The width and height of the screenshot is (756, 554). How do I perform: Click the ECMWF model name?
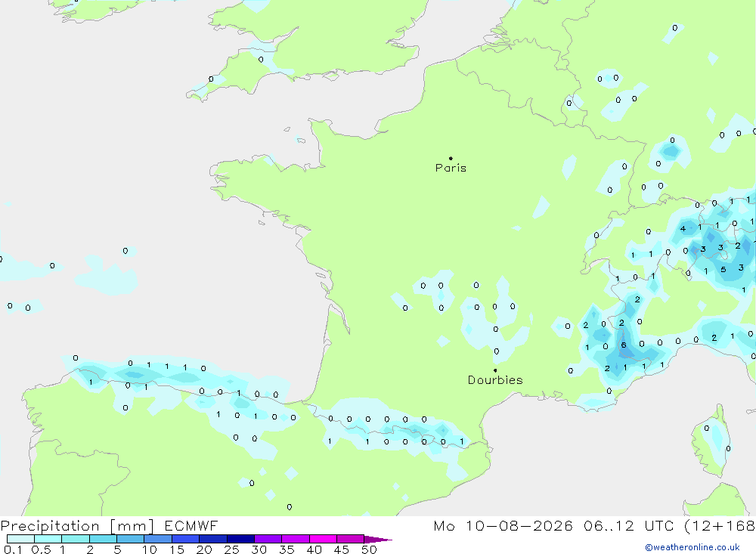[x=191, y=525]
